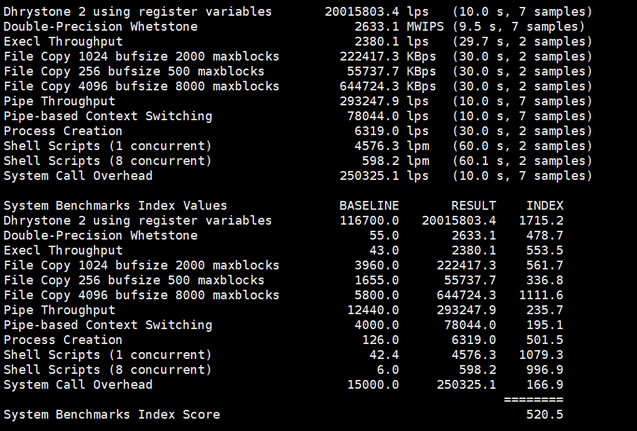The image size is (637, 431).
Task: Click the final score value 520.5
Action: [545, 414]
